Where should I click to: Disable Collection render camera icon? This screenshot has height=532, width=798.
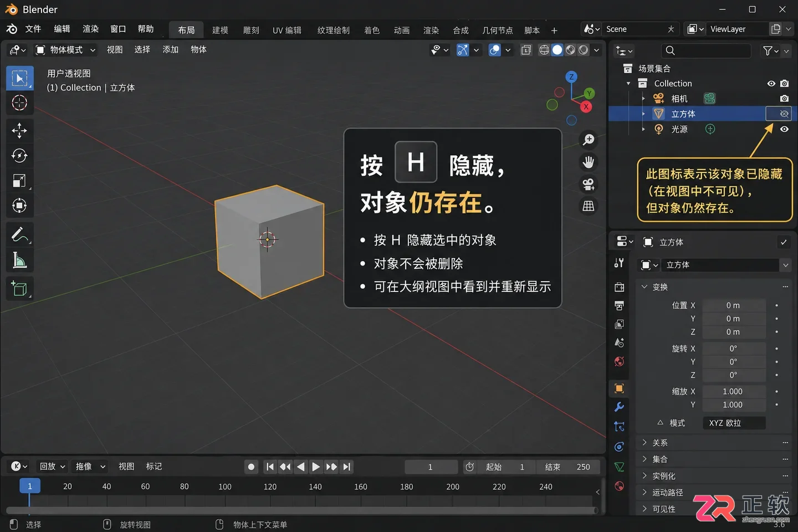pyautogui.click(x=784, y=84)
